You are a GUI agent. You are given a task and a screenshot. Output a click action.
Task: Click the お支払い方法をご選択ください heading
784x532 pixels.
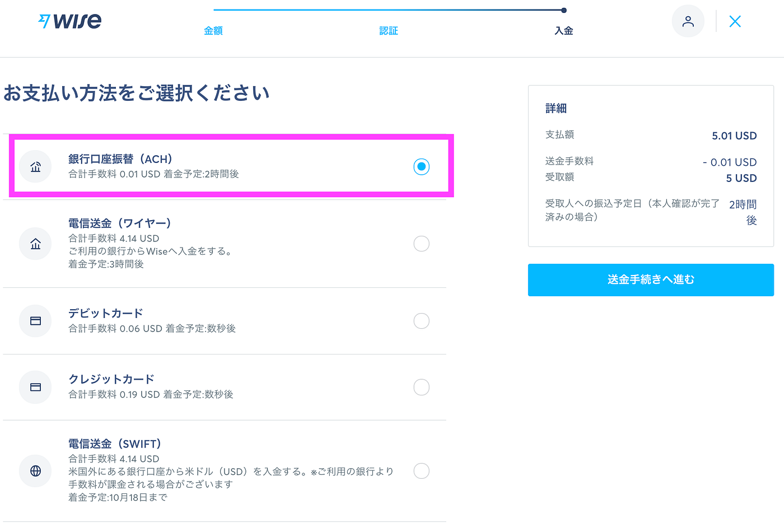[x=137, y=93]
